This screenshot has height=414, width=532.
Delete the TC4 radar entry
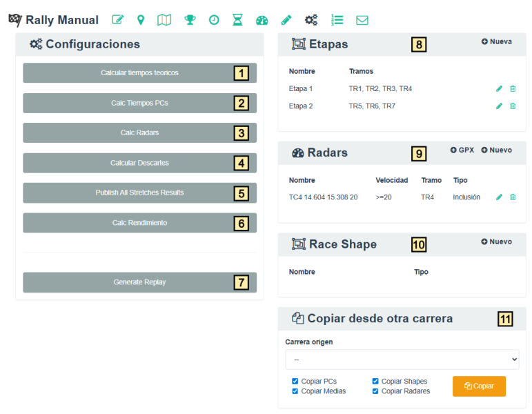[x=513, y=197]
